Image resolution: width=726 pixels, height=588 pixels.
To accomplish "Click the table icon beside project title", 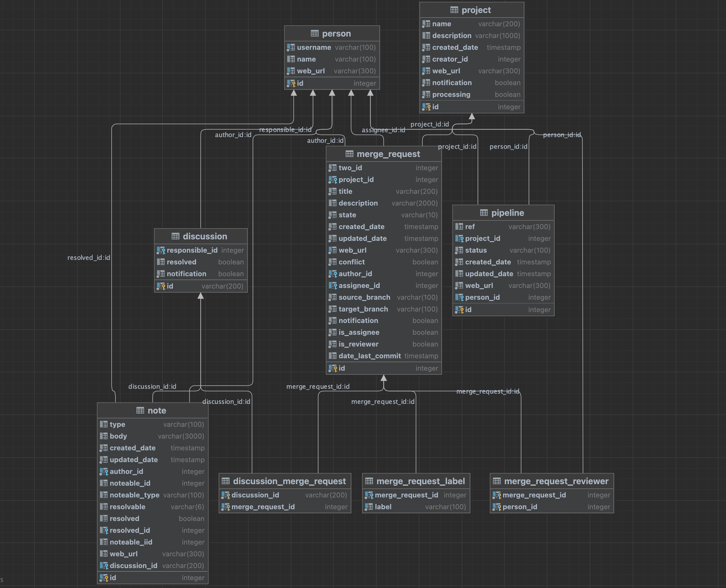I will pos(454,10).
